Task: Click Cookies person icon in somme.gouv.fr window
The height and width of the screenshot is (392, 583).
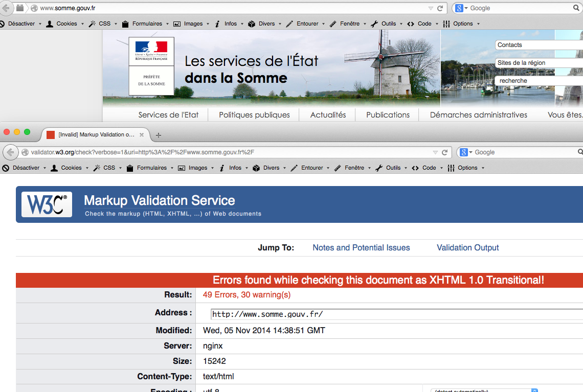Action: click(x=50, y=24)
